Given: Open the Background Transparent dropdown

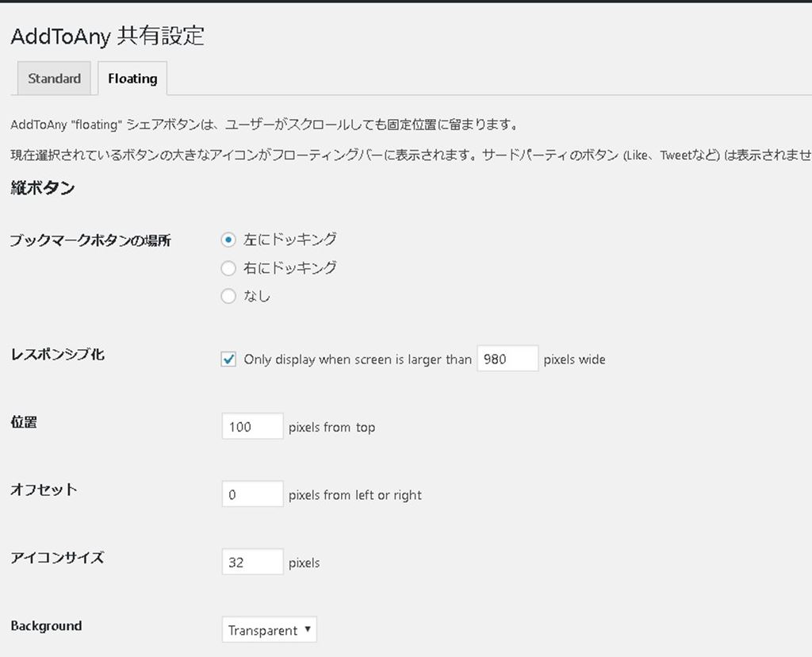Looking at the screenshot, I should click(x=269, y=630).
